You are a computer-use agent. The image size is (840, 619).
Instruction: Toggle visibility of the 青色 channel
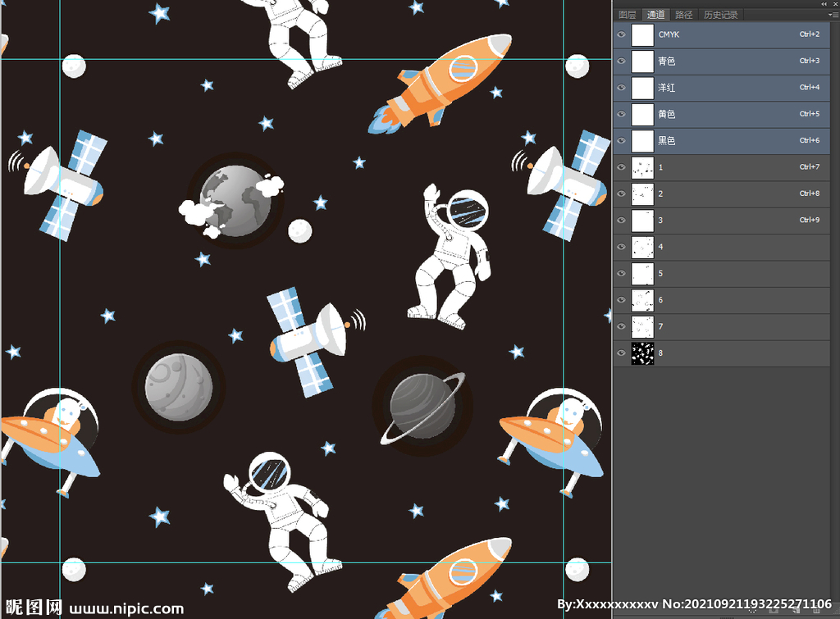[621, 61]
